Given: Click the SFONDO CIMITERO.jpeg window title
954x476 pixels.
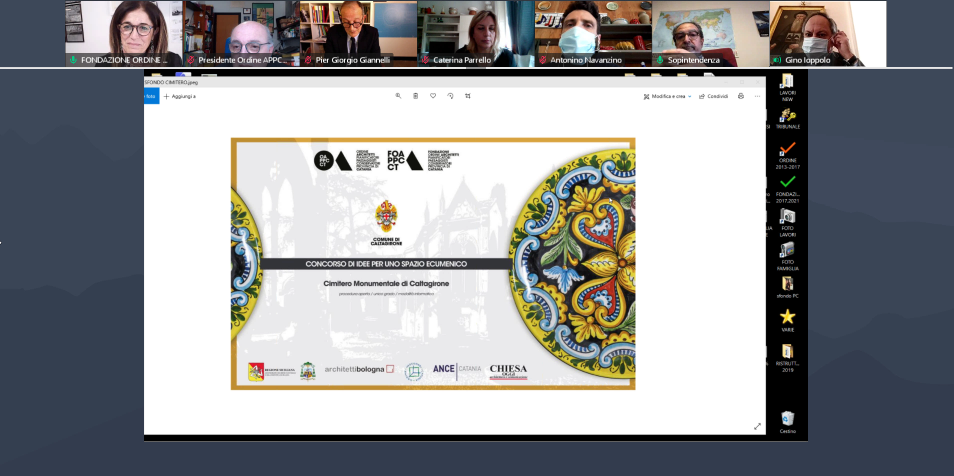Looking at the screenshot, I should [171, 82].
